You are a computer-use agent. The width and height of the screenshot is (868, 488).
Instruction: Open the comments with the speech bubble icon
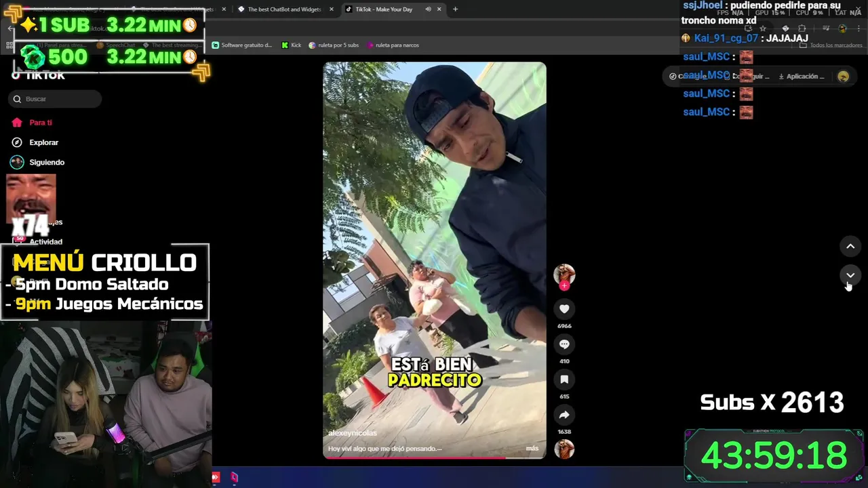pyautogui.click(x=564, y=344)
